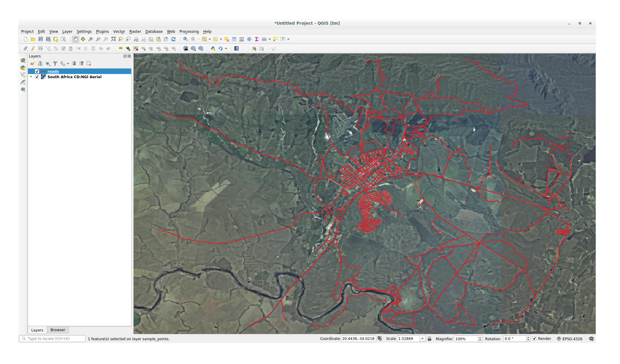Screen dimensions: 620x364
Task: Toggle visibility of the roads layer
Action: click(x=37, y=71)
